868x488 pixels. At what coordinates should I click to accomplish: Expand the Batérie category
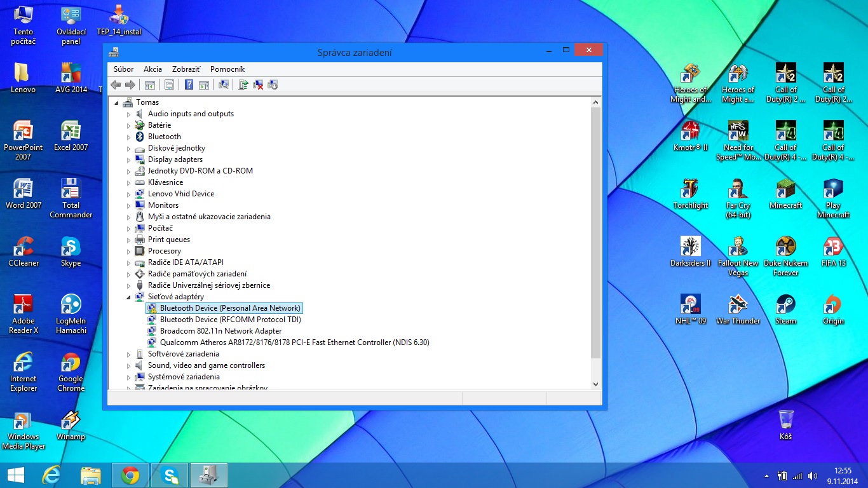(128, 126)
